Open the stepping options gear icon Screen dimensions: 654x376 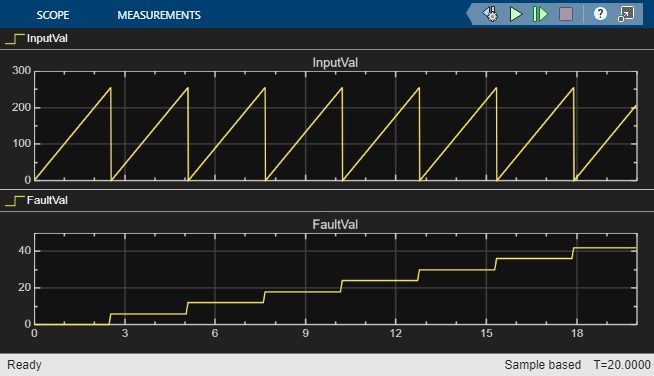pos(491,14)
